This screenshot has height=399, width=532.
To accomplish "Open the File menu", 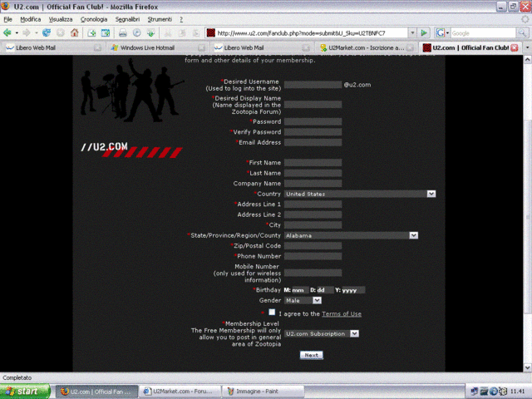I will (x=7, y=19).
